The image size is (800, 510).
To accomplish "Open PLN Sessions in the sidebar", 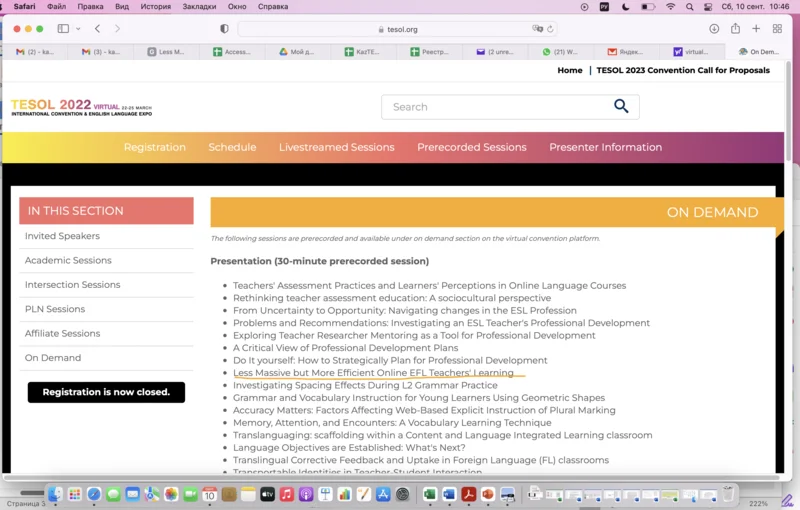I will point(55,309).
